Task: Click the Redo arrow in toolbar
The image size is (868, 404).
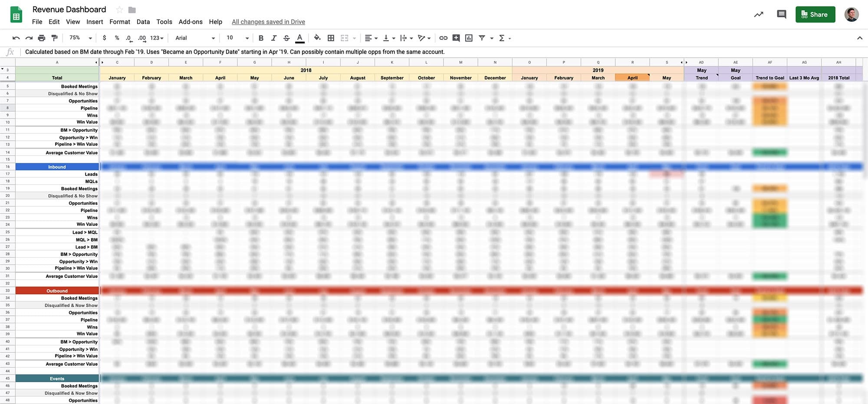Action: [29, 38]
